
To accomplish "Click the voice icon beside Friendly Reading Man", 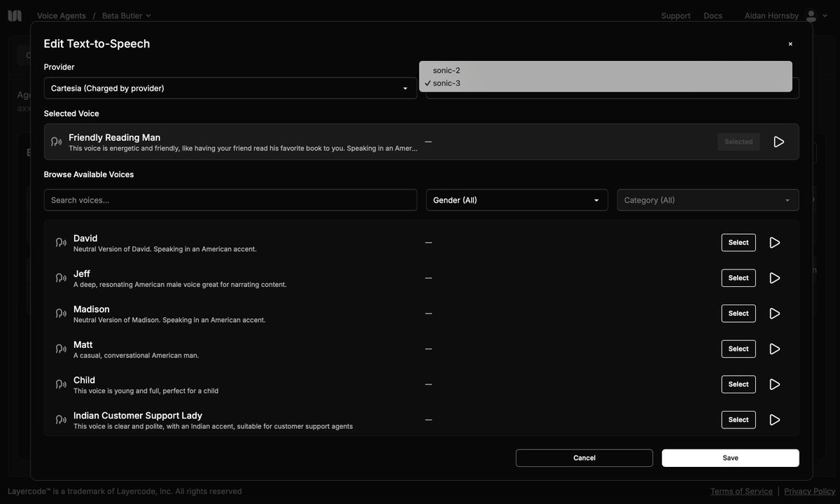I will point(57,142).
